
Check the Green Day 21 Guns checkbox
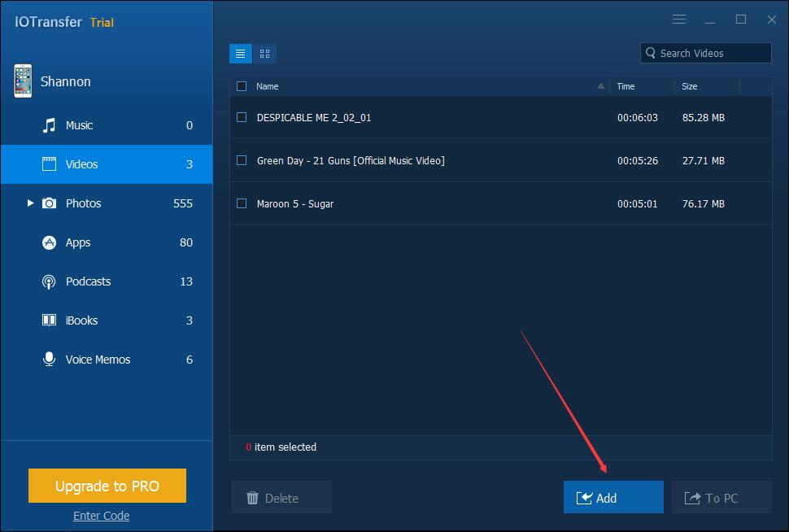click(242, 160)
